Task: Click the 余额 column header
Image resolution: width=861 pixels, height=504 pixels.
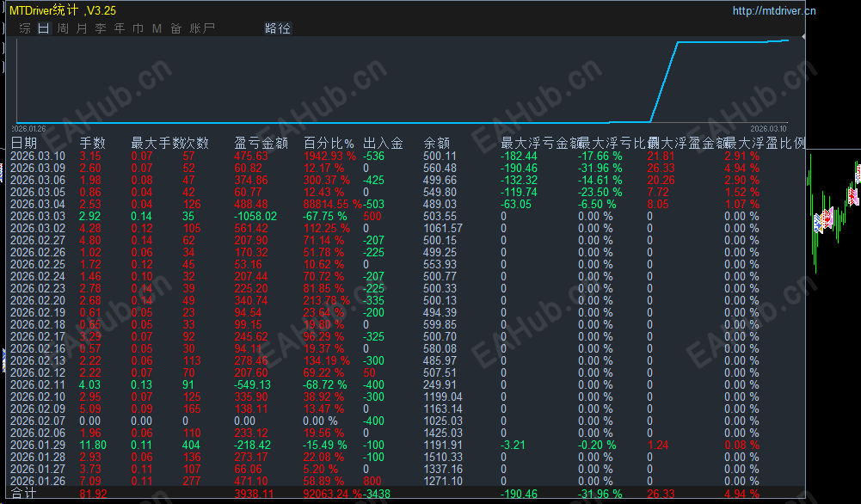Action: tap(437, 144)
